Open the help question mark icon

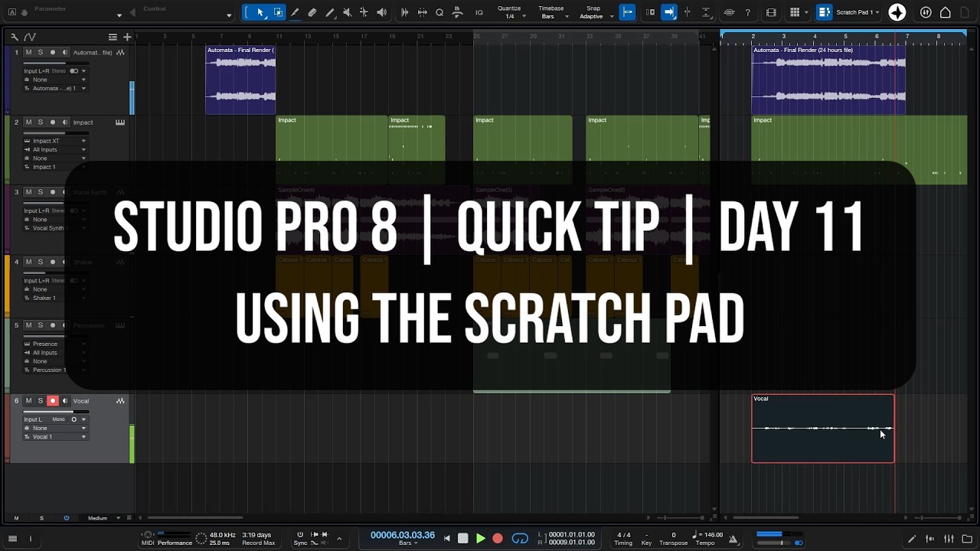tap(747, 12)
